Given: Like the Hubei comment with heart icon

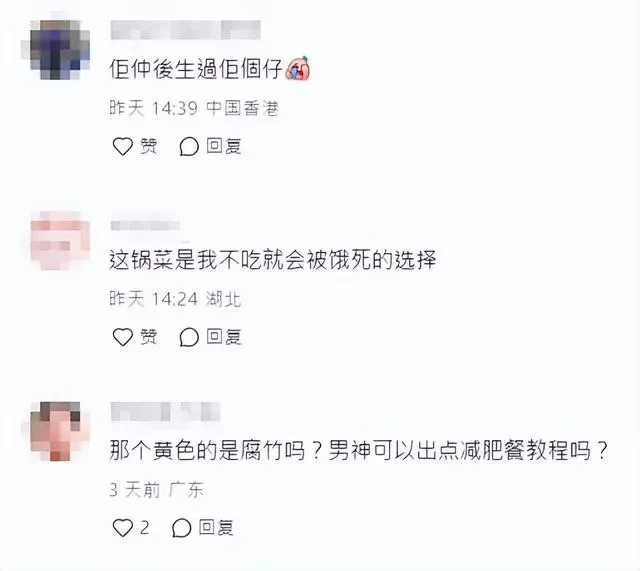Looking at the screenshot, I should click(x=122, y=337).
